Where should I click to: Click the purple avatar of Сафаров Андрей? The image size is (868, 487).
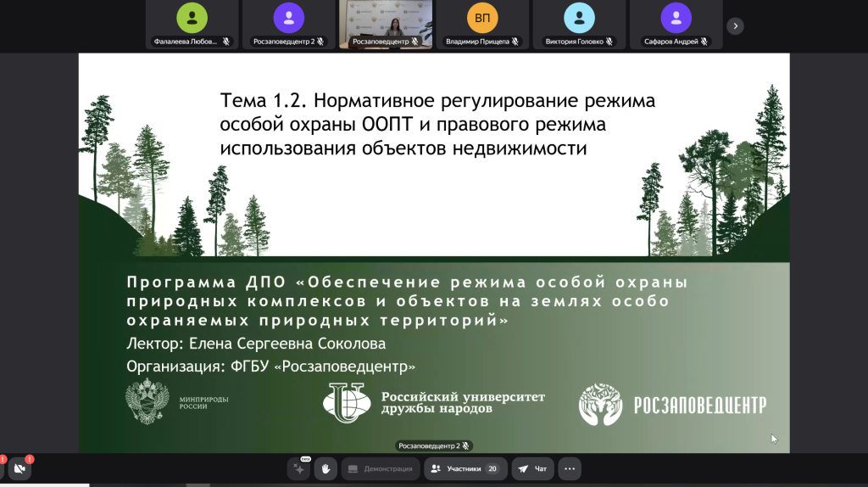[x=676, y=18]
